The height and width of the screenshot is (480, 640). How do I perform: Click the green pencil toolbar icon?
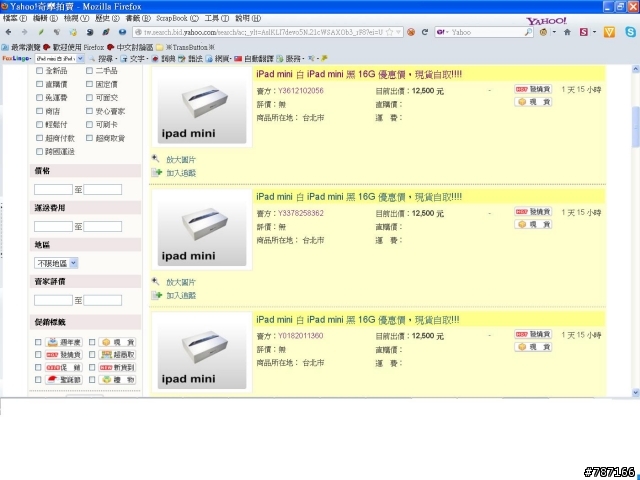point(41,32)
